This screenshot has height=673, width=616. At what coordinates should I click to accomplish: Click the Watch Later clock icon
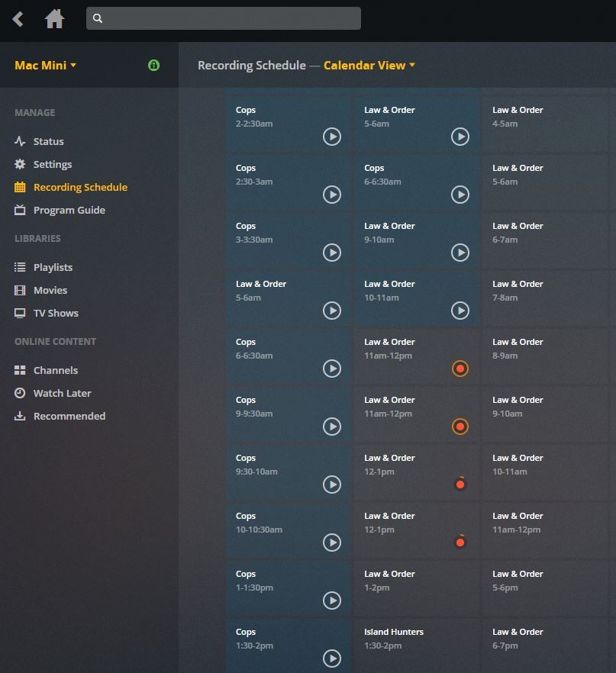coord(20,393)
